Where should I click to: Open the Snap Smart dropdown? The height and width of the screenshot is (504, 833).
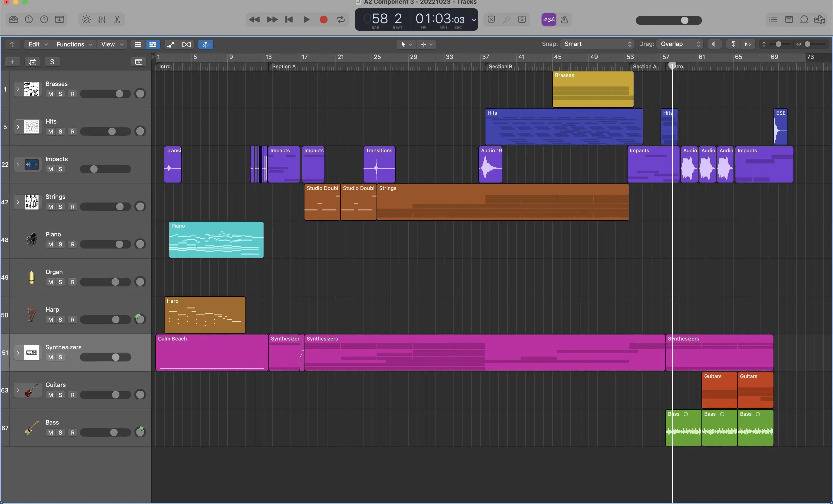click(x=597, y=44)
